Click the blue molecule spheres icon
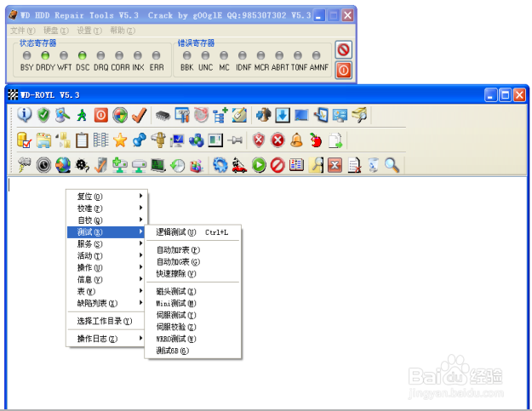The height and width of the screenshot is (411, 532). point(197,140)
